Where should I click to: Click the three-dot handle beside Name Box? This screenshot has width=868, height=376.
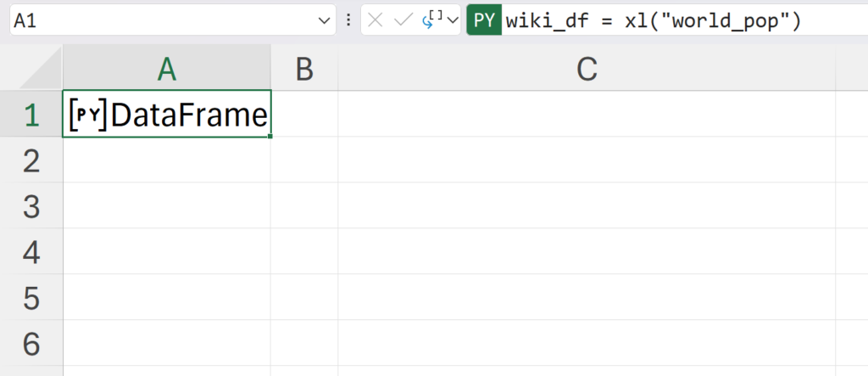click(349, 20)
